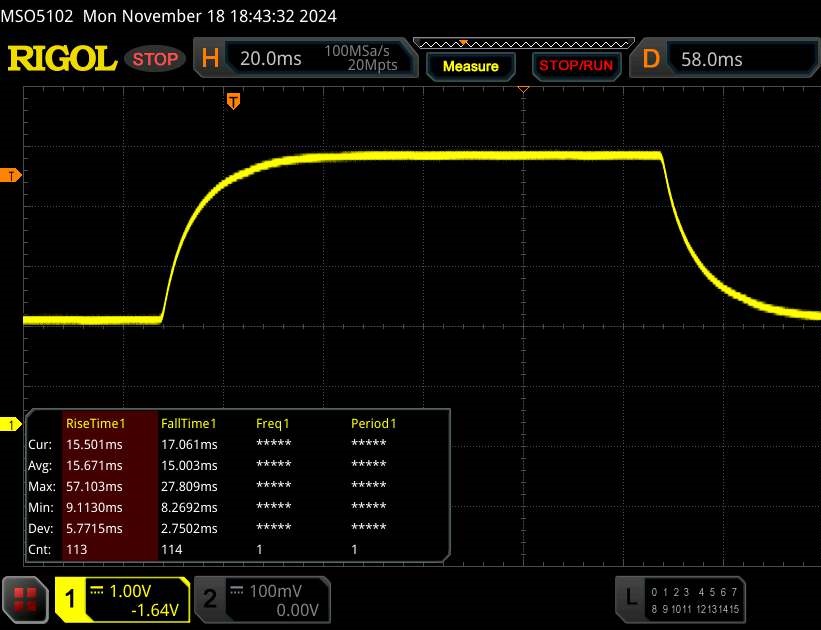Click FallTime1 count value 114

coord(172,549)
